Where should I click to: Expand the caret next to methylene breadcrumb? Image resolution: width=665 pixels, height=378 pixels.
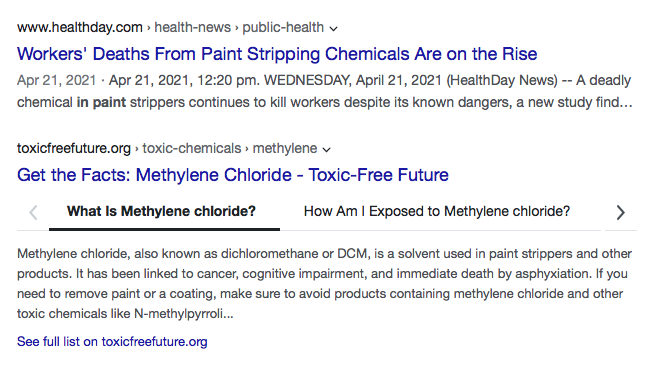pos(327,150)
